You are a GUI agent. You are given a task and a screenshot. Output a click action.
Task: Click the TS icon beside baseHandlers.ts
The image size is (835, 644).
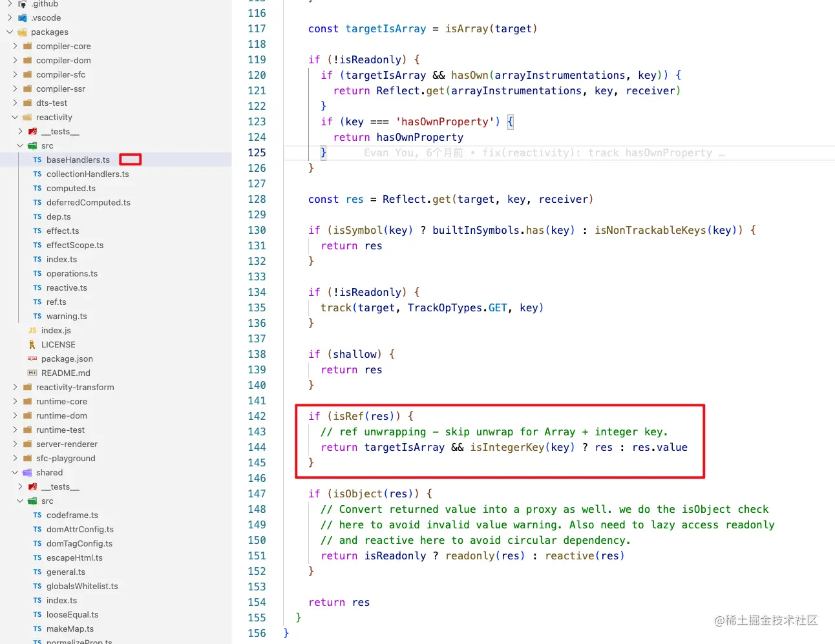[x=37, y=160]
